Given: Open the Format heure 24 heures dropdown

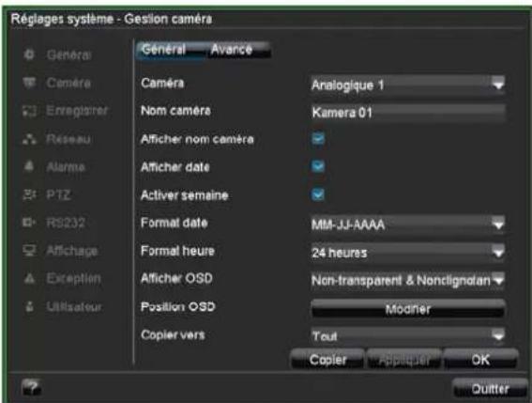Looking at the screenshot, I should (x=408, y=252).
